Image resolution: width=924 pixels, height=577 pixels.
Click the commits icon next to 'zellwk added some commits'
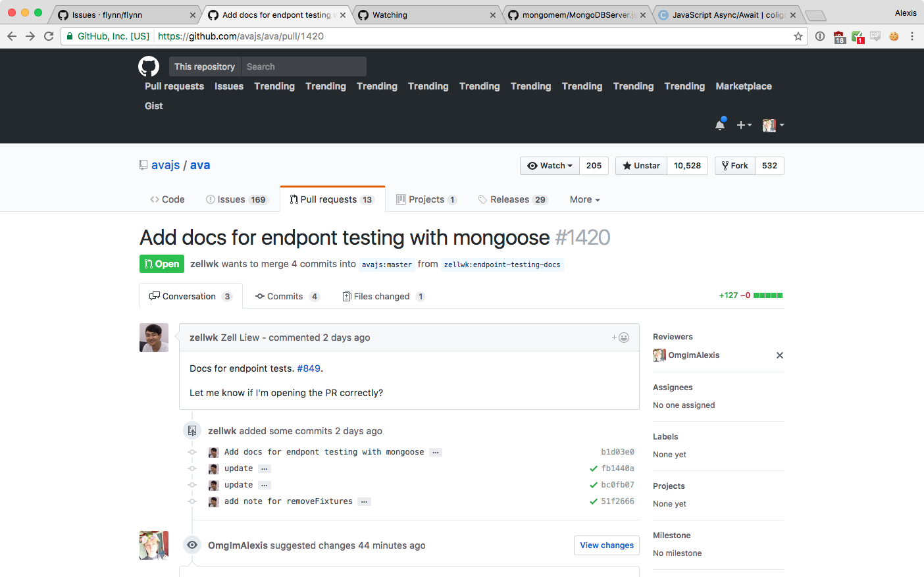pos(192,430)
